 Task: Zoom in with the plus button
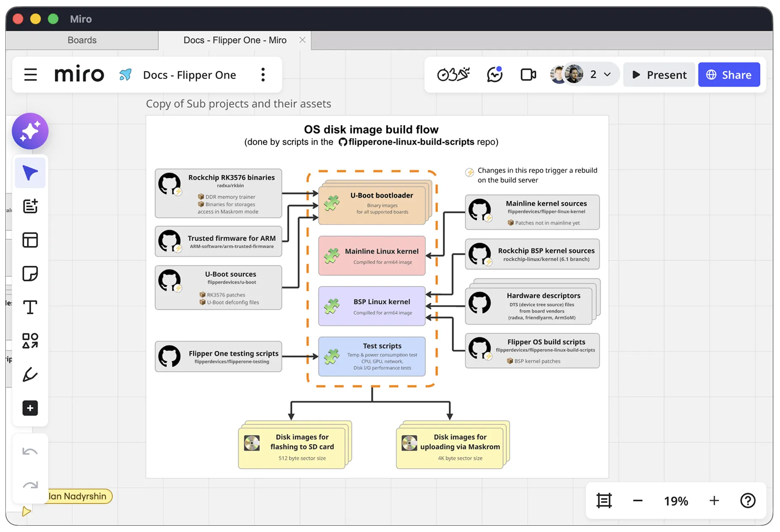714,500
